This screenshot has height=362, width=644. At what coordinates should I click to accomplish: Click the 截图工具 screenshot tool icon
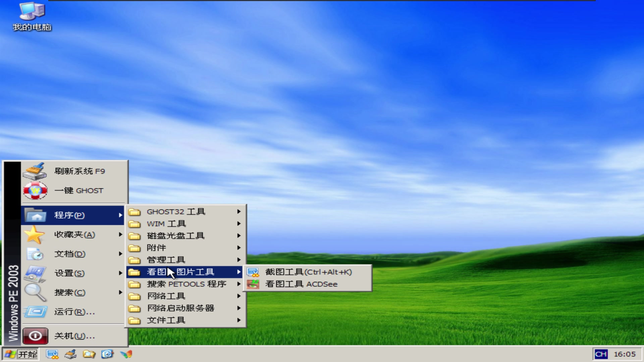pos(253,272)
